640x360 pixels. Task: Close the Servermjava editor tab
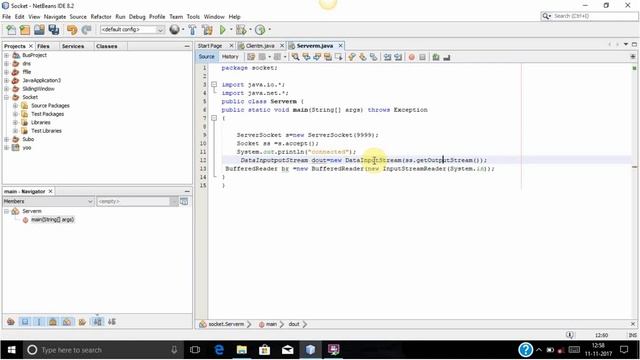pyautogui.click(x=340, y=46)
